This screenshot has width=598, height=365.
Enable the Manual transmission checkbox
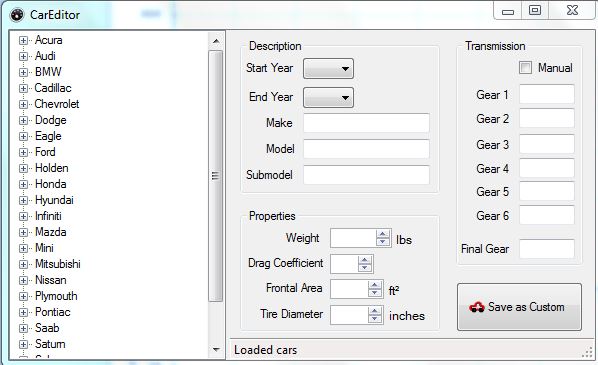pyautogui.click(x=525, y=68)
